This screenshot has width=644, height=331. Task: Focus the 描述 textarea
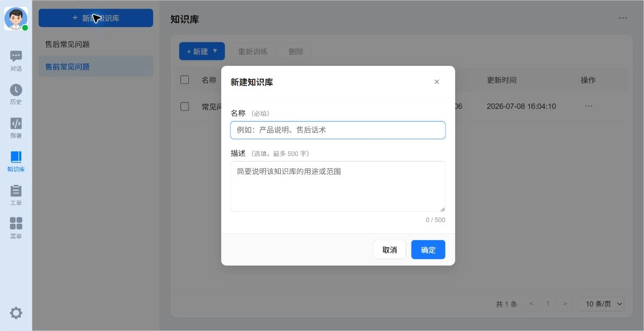pyautogui.click(x=338, y=186)
